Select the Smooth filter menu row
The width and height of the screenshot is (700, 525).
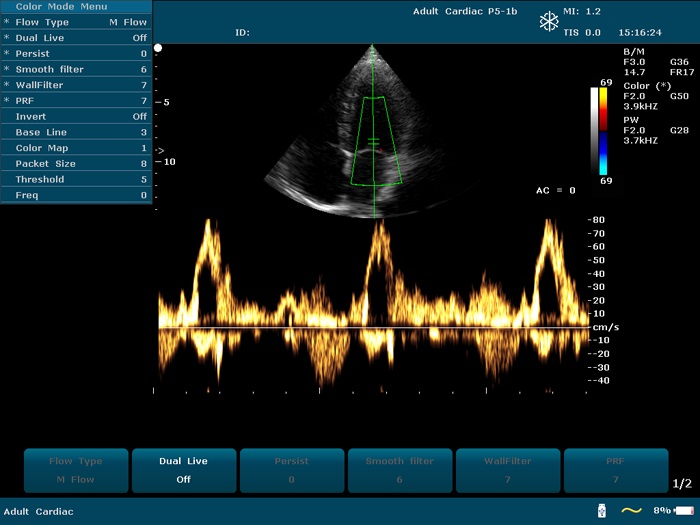coord(76,69)
